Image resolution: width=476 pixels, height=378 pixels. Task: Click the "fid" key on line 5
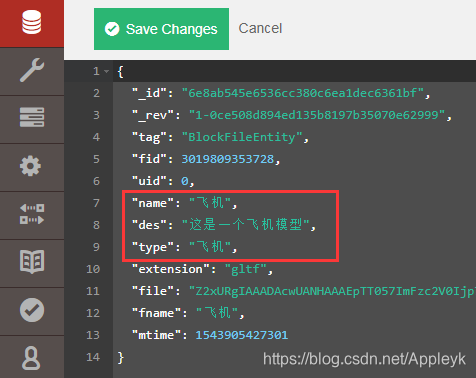149,159
